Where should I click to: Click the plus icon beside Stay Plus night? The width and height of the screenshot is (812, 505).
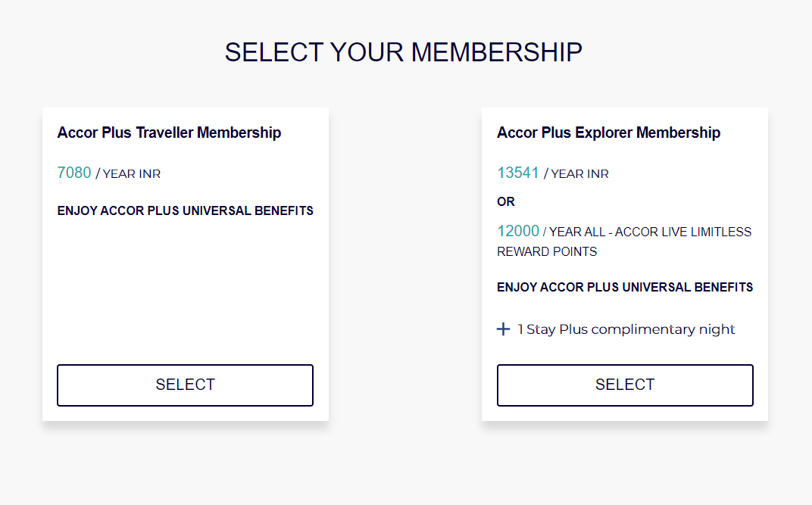(503, 329)
